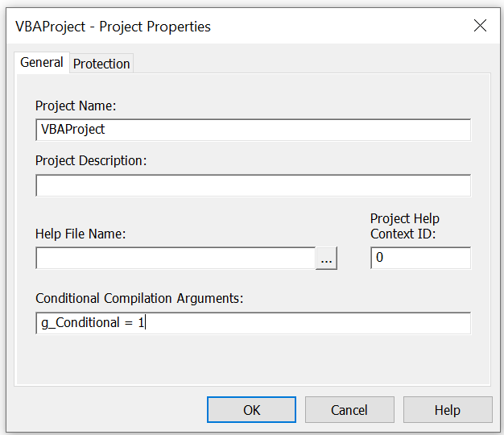Screen dimensions: 504x435
Task: Select the General tab
Action: (42, 62)
